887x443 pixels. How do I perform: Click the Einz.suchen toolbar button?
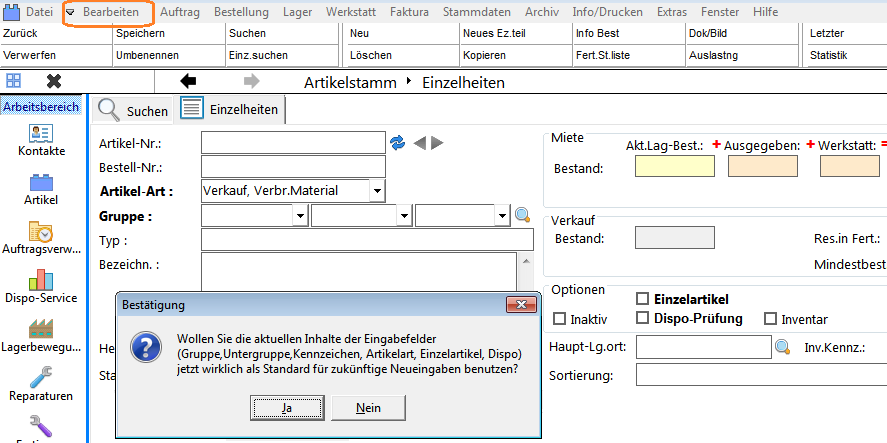(282, 55)
